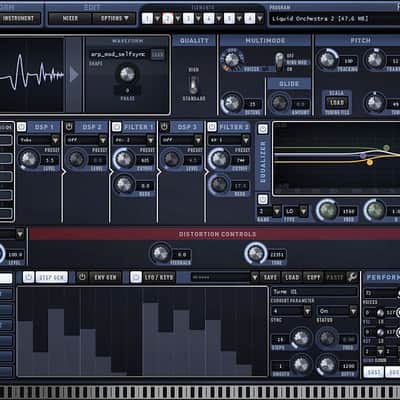400x400 pixels.
Task: Switch to the Step Gen tab
Action: coord(51,277)
